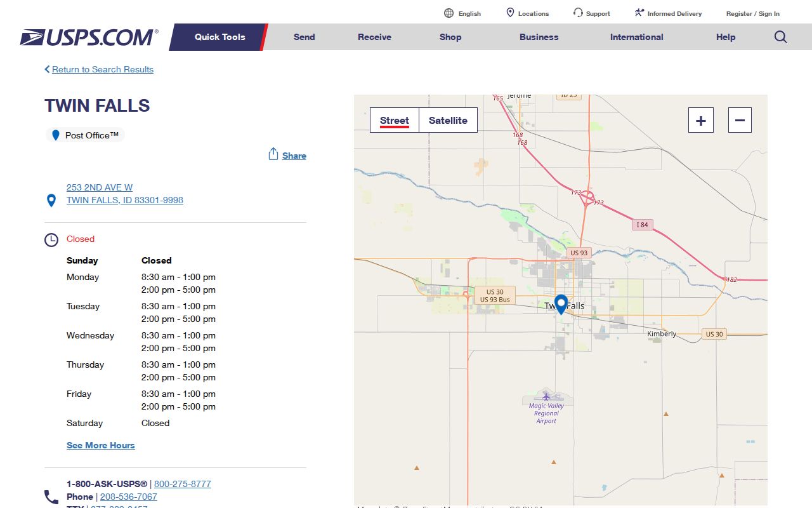Switch map to Satellite view
Screen dimensions: 812x508
pyautogui.click(x=448, y=120)
